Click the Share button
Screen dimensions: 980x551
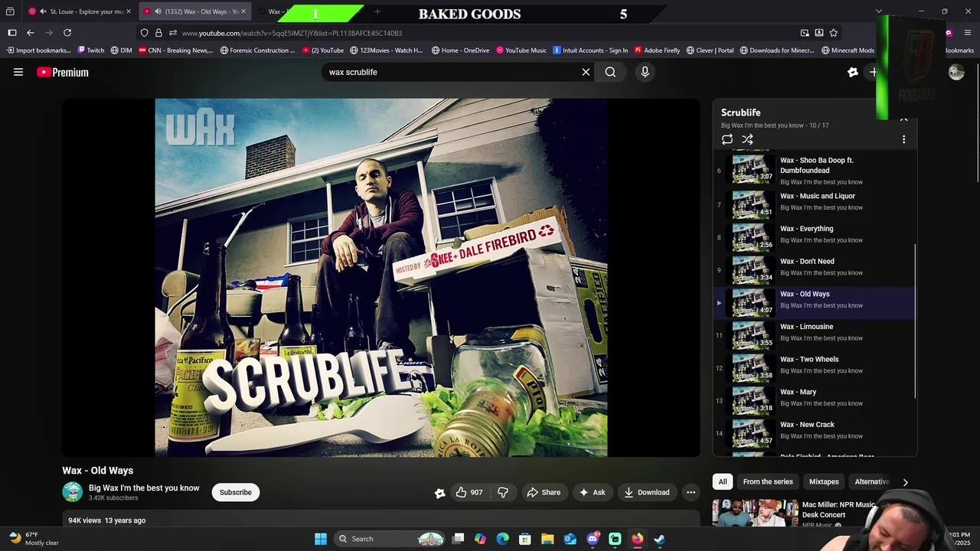pos(544,493)
